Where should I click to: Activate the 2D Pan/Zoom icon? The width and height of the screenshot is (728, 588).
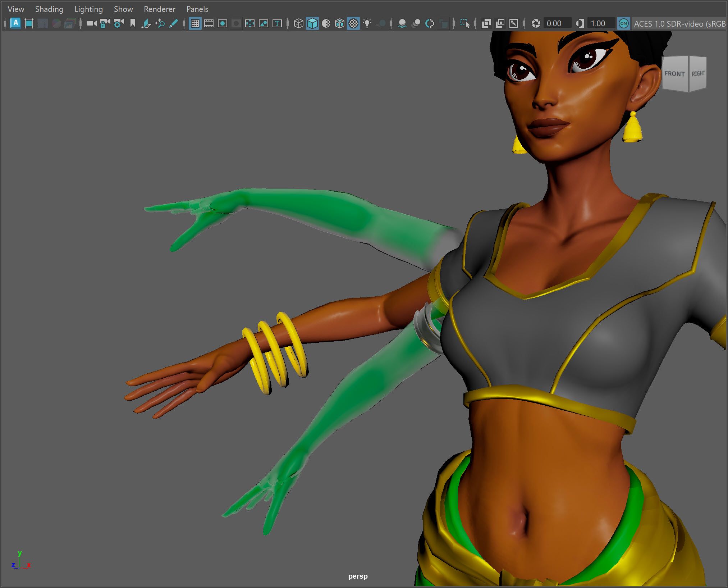(160, 24)
